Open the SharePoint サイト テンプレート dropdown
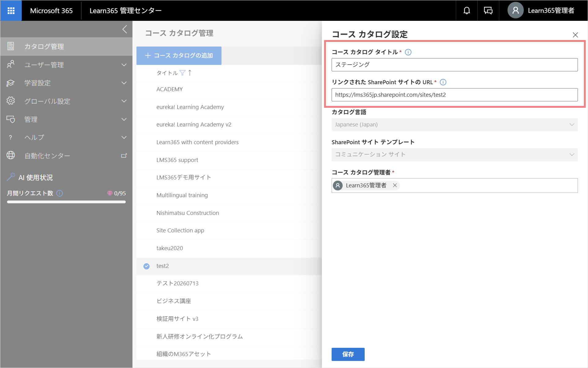588x368 pixels. coord(455,155)
